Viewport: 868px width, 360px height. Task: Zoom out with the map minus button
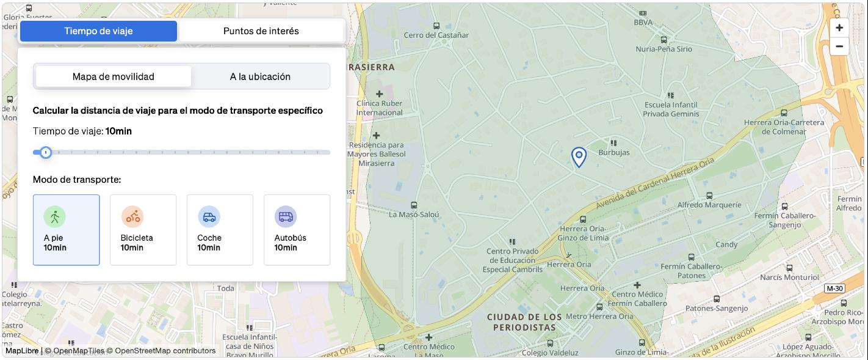pyautogui.click(x=839, y=46)
